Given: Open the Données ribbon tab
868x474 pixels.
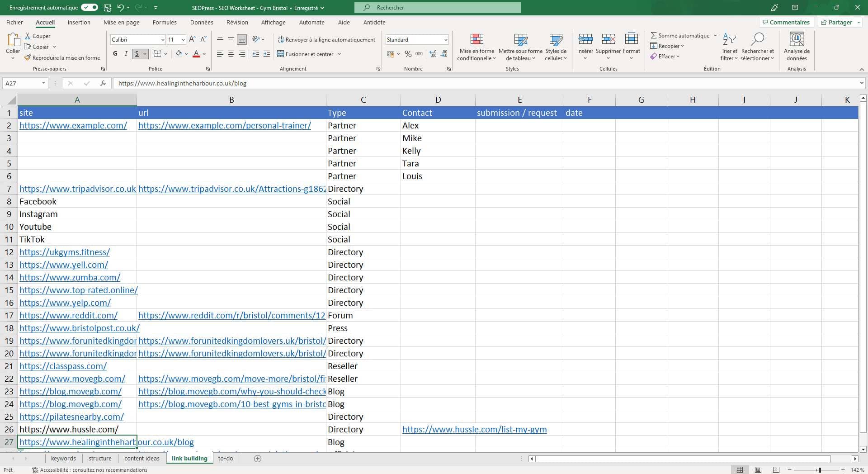Looking at the screenshot, I should (202, 22).
